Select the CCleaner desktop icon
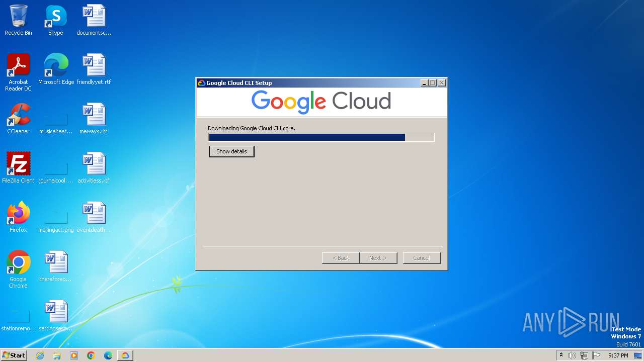 (18, 119)
